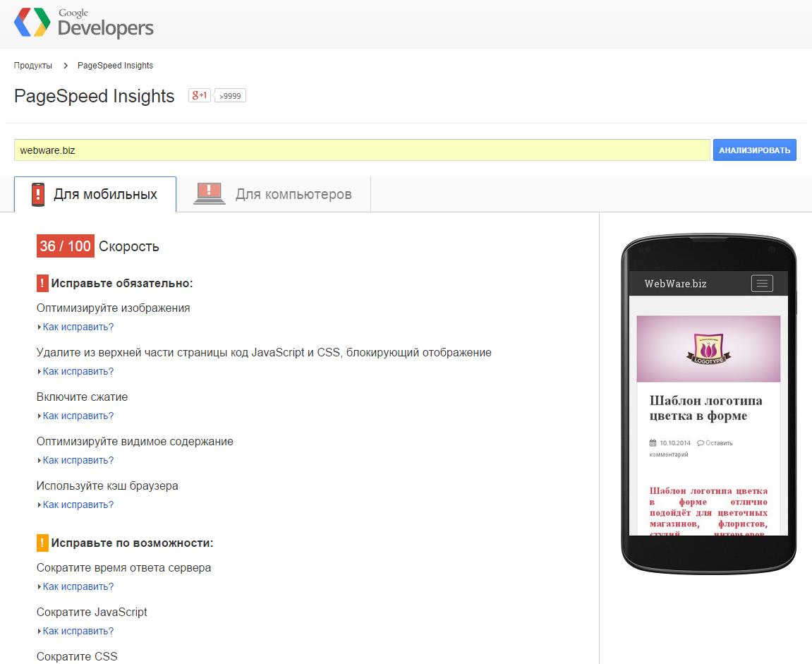The width and height of the screenshot is (812, 664).
Task: Click WebWare.biz title in phone preview
Action: click(675, 284)
